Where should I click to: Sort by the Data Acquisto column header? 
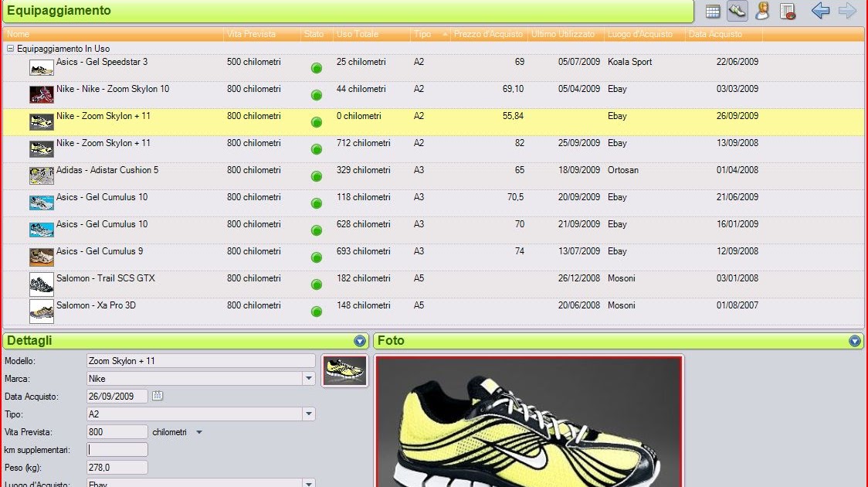[724, 34]
